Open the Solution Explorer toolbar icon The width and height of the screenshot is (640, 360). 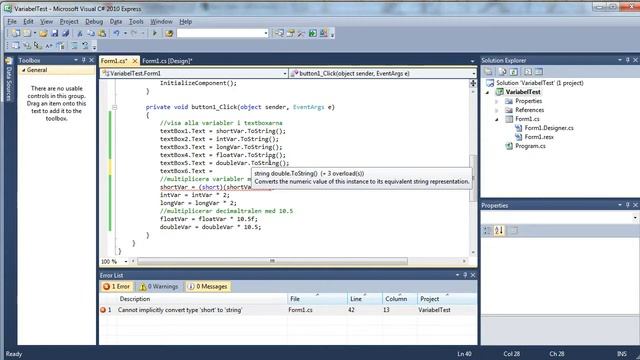(x=279, y=33)
